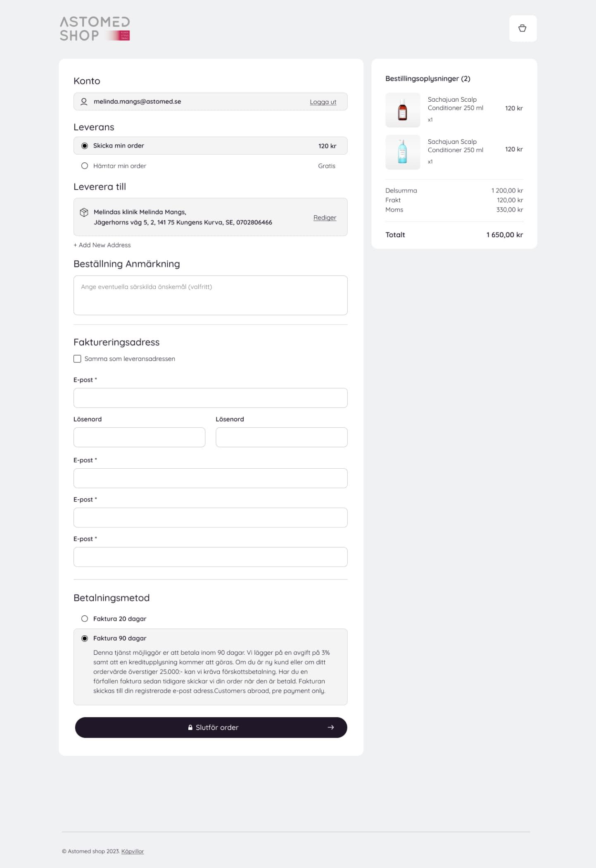Open the Sachajuan red bottle product thumbnail
This screenshot has width=596, height=868.
coord(402,110)
